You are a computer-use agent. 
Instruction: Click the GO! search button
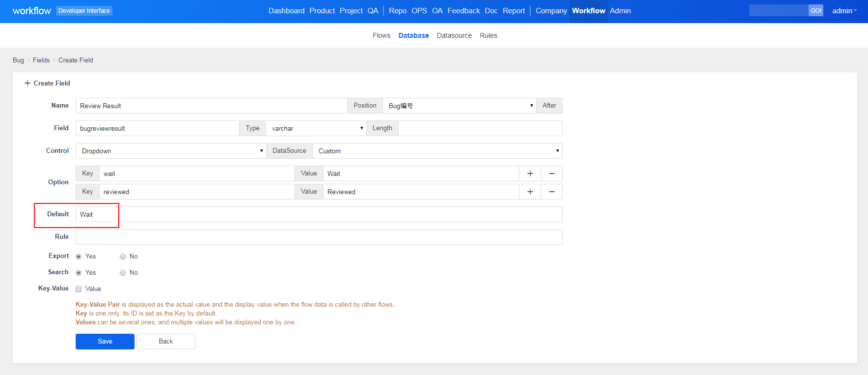[x=815, y=10]
